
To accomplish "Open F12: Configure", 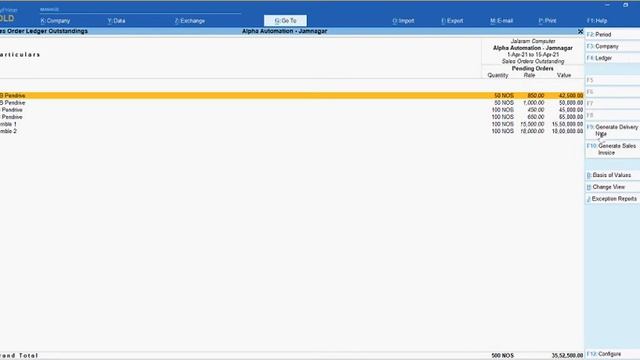I will pos(612,354).
